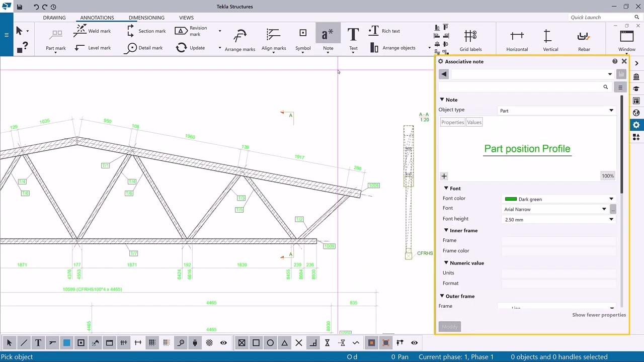Click the Modify button
The width and height of the screenshot is (644, 362).
(x=450, y=327)
